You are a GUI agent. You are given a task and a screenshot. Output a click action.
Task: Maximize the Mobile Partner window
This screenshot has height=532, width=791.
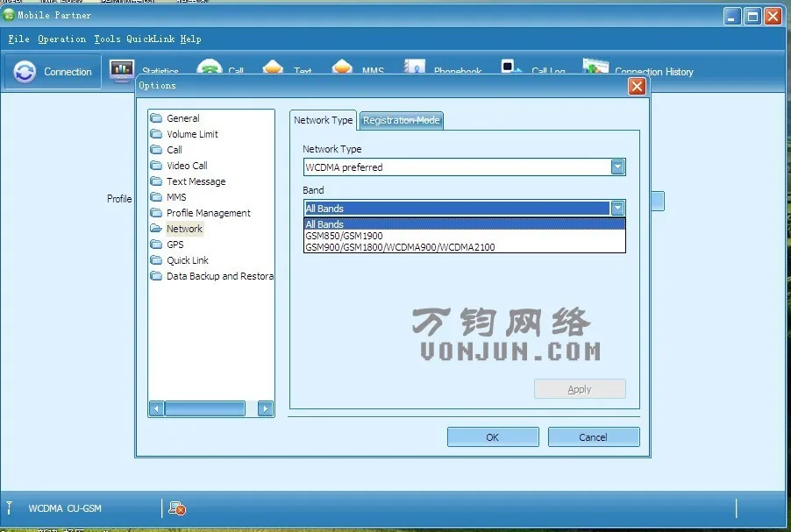click(x=752, y=17)
